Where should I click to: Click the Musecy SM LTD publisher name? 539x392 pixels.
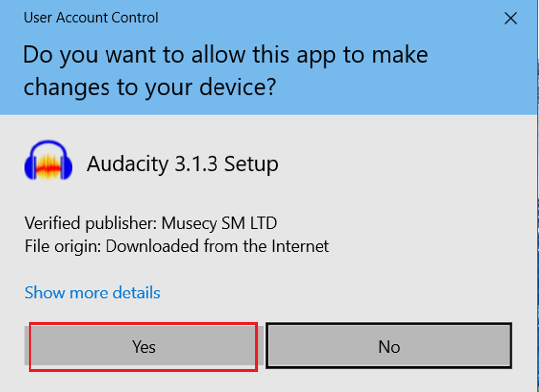pyautogui.click(x=219, y=223)
